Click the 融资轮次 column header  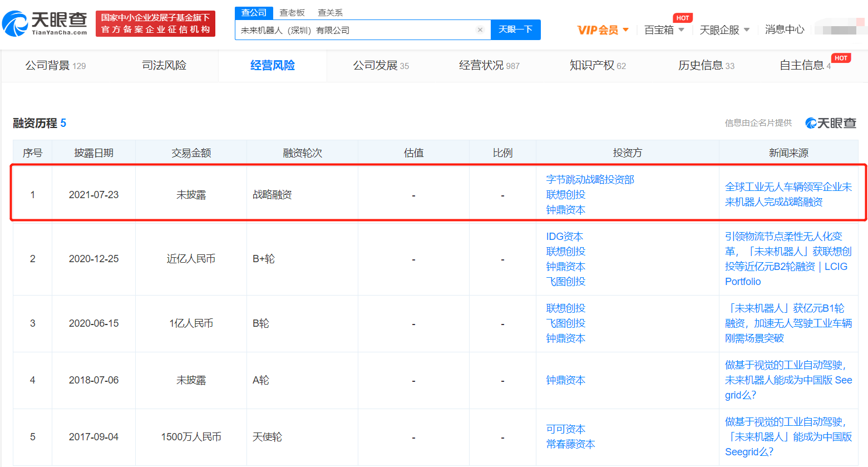(303, 153)
